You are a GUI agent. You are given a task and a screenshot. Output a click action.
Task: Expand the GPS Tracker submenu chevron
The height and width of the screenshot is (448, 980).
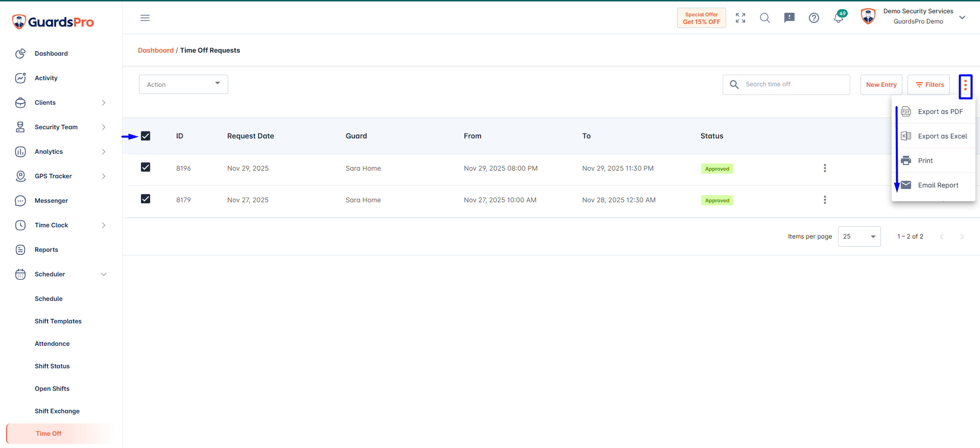click(104, 176)
